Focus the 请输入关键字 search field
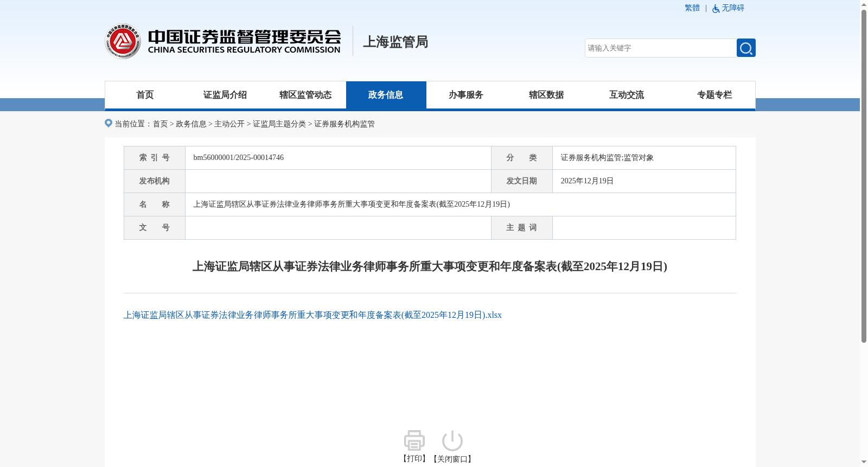868x467 pixels. (x=661, y=48)
